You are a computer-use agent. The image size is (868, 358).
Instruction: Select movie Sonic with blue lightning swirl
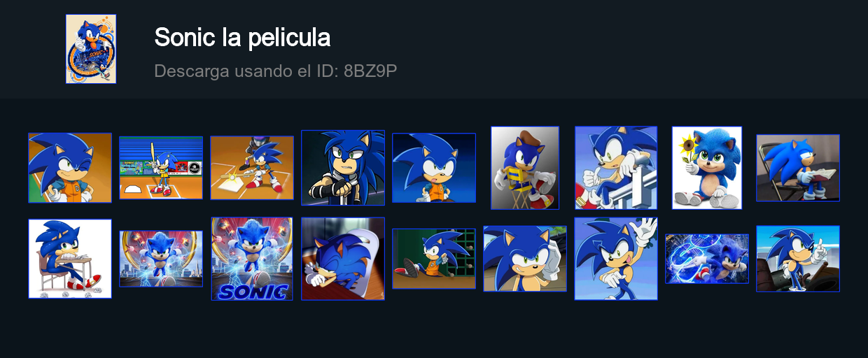point(707,259)
